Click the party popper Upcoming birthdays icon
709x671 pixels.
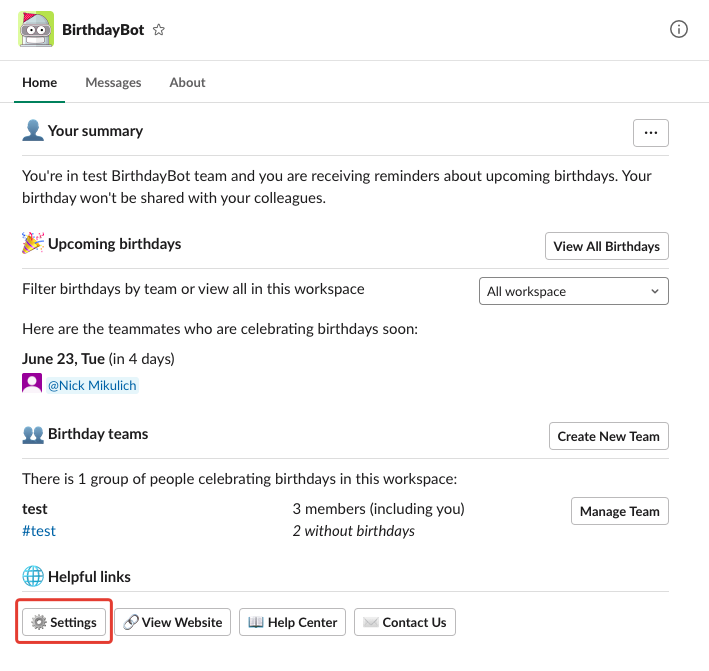pos(33,244)
